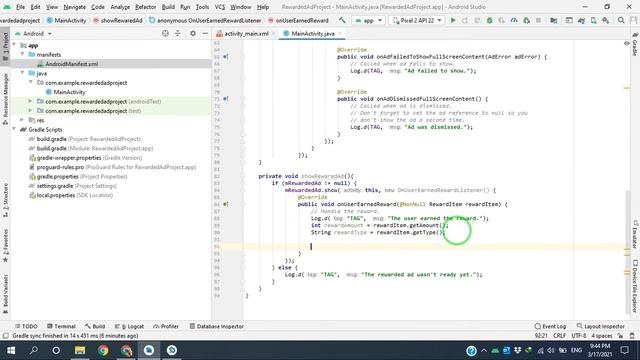Click override gutter icon beside onAdFailedToShowFullScreenContent

point(225,57)
